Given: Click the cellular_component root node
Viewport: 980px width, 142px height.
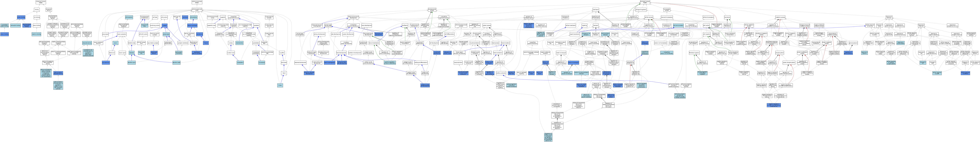Looking at the screenshot, I should point(197,2).
